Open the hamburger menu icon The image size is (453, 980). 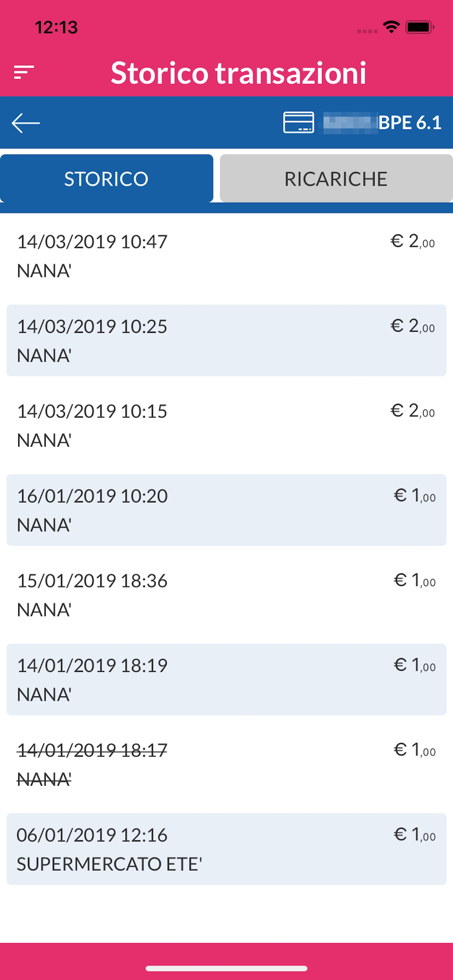coord(24,72)
